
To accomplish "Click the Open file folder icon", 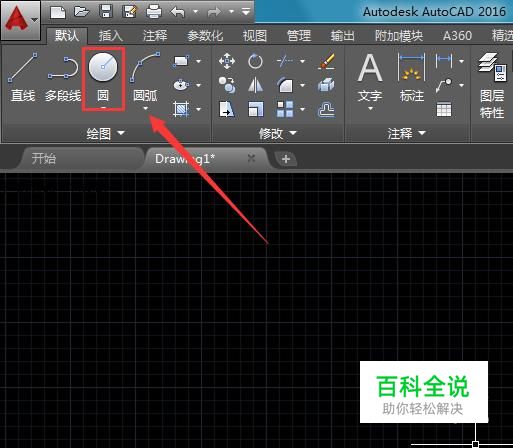I will pyautogui.click(x=82, y=12).
